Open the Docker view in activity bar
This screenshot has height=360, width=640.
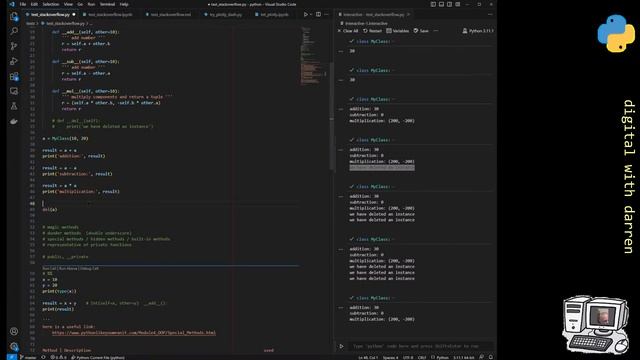point(14,121)
